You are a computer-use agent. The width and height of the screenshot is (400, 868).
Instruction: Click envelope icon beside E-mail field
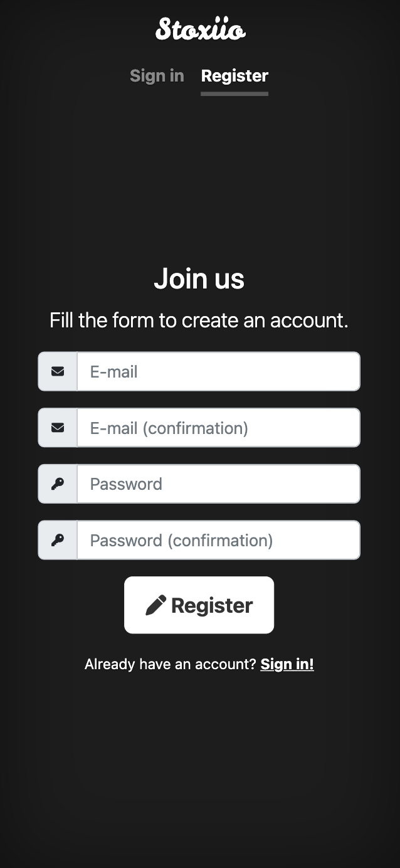(x=58, y=372)
